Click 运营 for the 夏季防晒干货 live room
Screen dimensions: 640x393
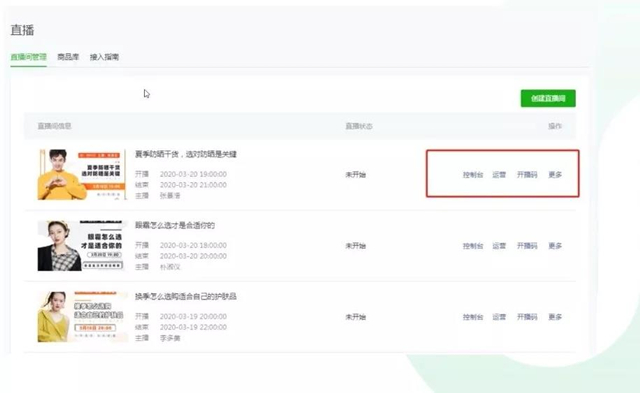(499, 175)
